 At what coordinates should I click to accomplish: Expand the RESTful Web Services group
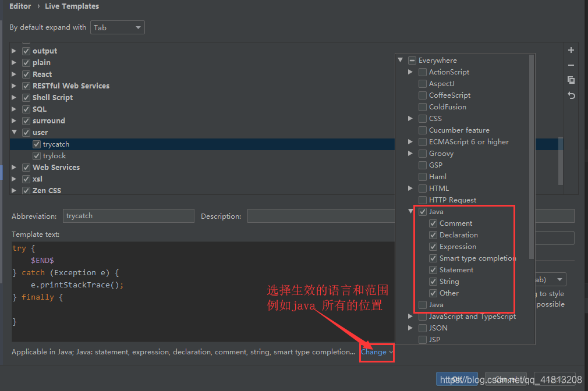click(14, 86)
